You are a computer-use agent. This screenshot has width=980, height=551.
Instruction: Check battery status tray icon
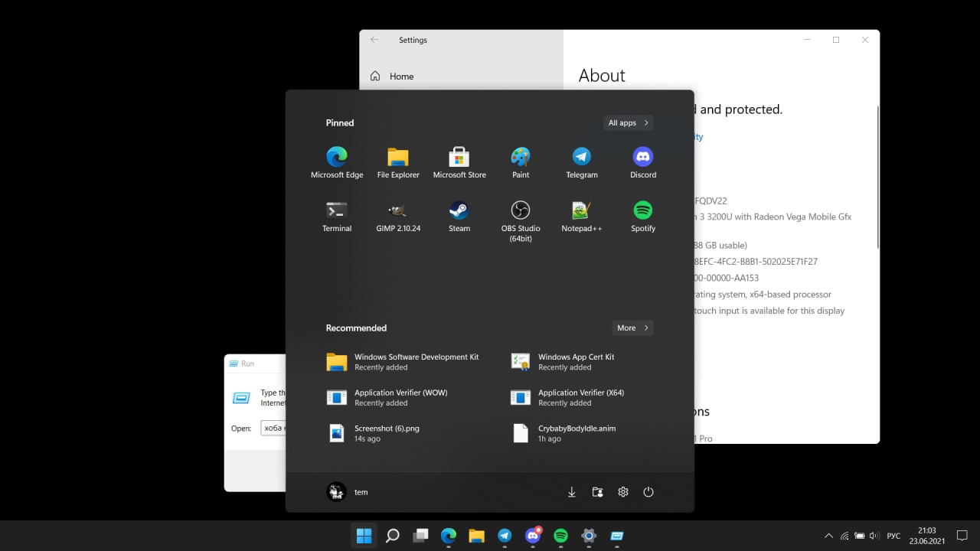(859, 536)
